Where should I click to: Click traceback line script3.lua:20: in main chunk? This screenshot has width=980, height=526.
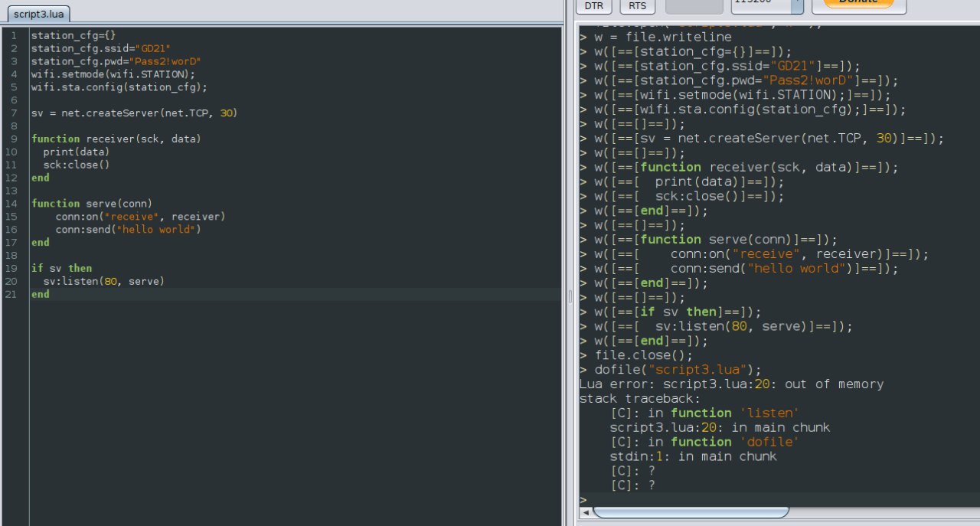click(720, 427)
